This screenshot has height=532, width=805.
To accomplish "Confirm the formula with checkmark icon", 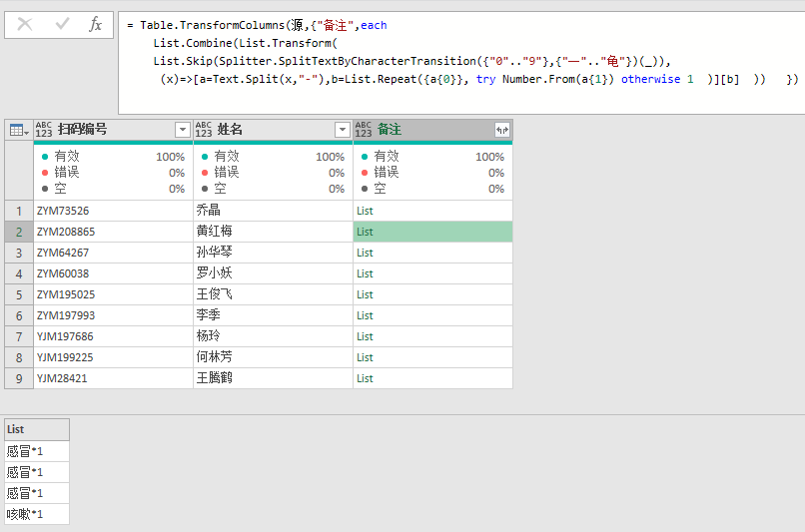I will pos(63,24).
